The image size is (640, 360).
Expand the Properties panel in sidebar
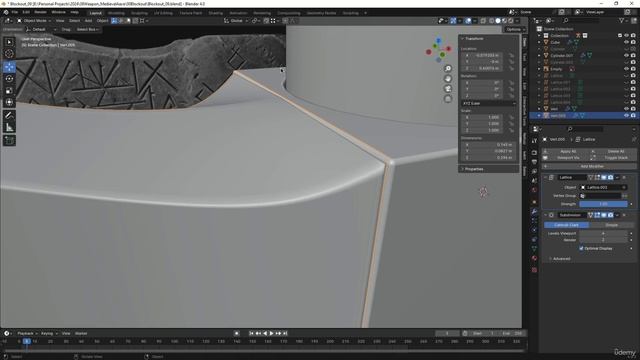pos(473,169)
